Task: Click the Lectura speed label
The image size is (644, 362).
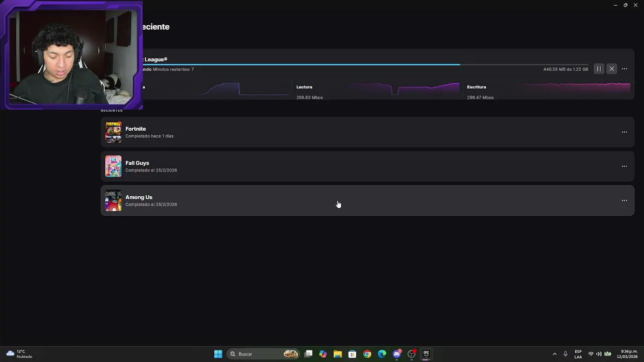Action: tap(304, 87)
